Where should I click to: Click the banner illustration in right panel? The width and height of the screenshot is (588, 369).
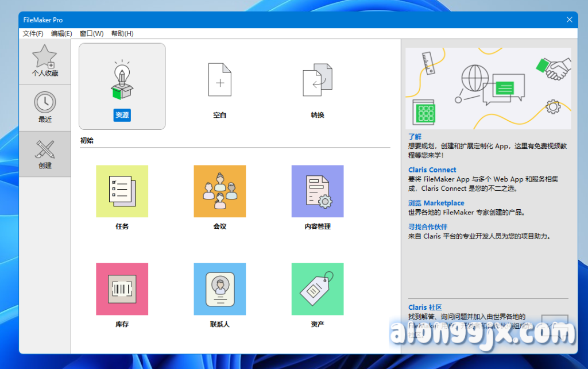pyautogui.click(x=488, y=88)
